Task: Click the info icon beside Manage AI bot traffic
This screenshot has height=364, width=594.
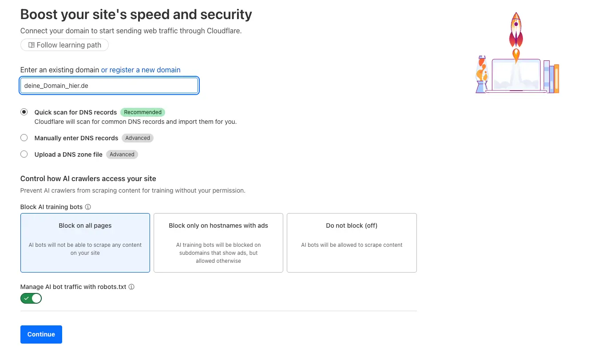Action: tap(131, 287)
